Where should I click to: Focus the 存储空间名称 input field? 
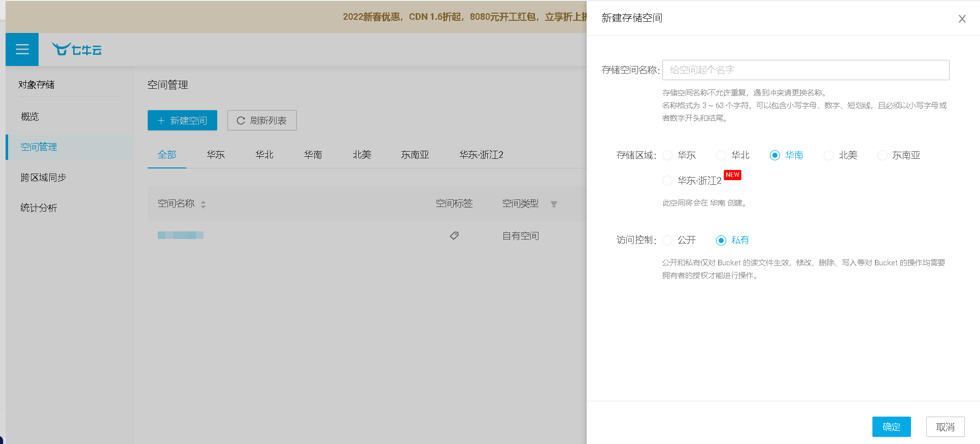pyautogui.click(x=805, y=70)
